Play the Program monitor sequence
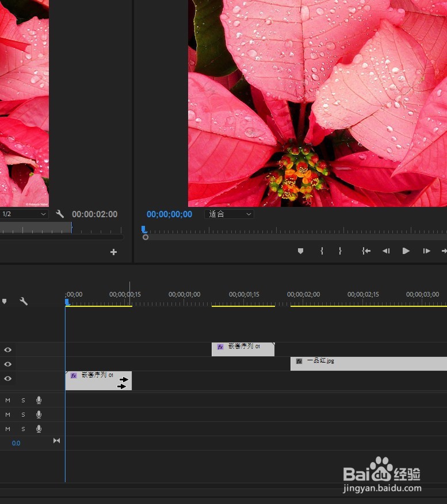The width and height of the screenshot is (447, 504). 406,251
